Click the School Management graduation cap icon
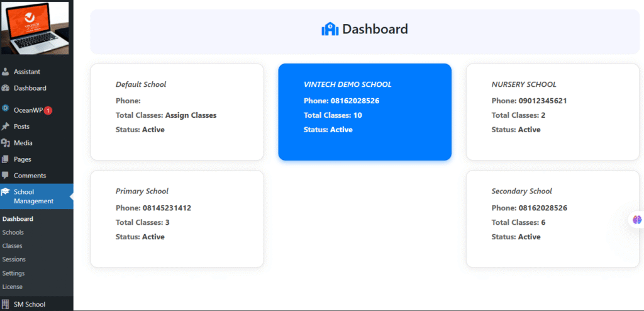Screen dimensions: 644x311 [x=6, y=193]
